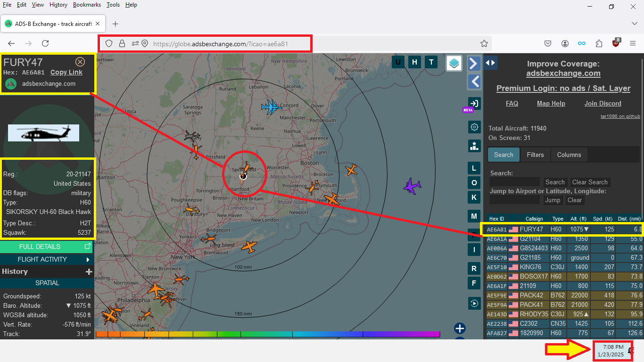Toggle the K map button
644x362 pixels.
click(x=474, y=197)
